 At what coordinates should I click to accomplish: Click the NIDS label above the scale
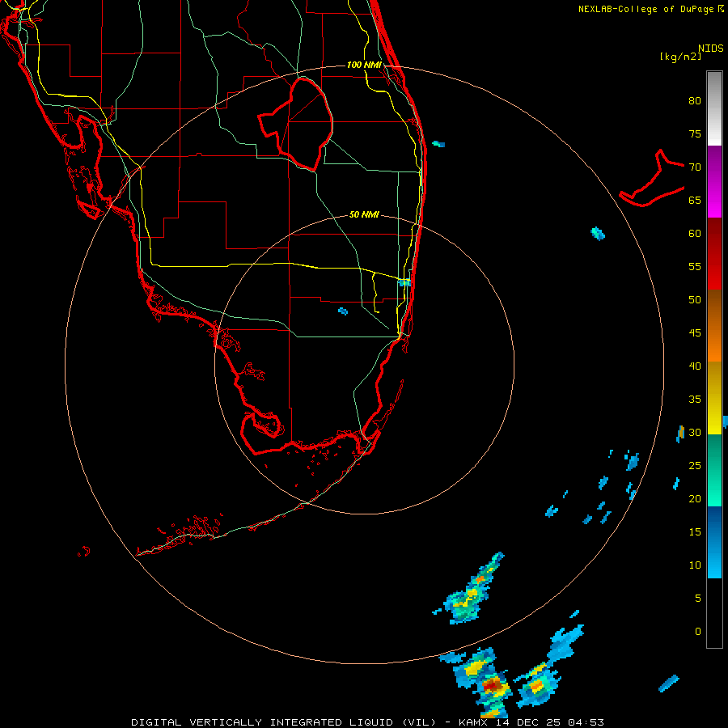pos(711,48)
